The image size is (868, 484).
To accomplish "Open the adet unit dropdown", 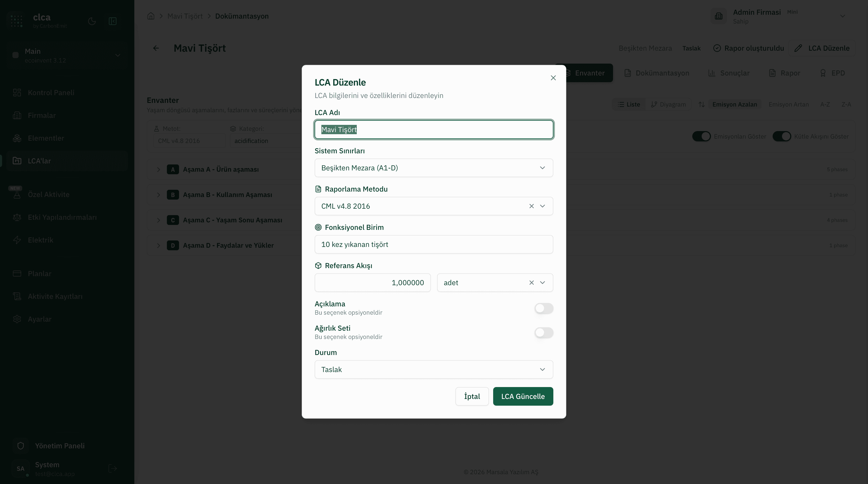I will click(495, 283).
